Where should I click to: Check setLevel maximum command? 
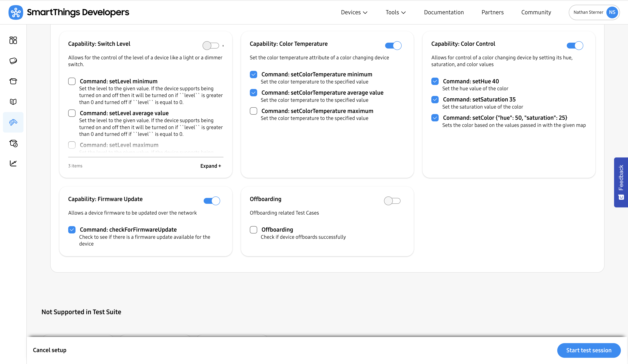[72, 145]
